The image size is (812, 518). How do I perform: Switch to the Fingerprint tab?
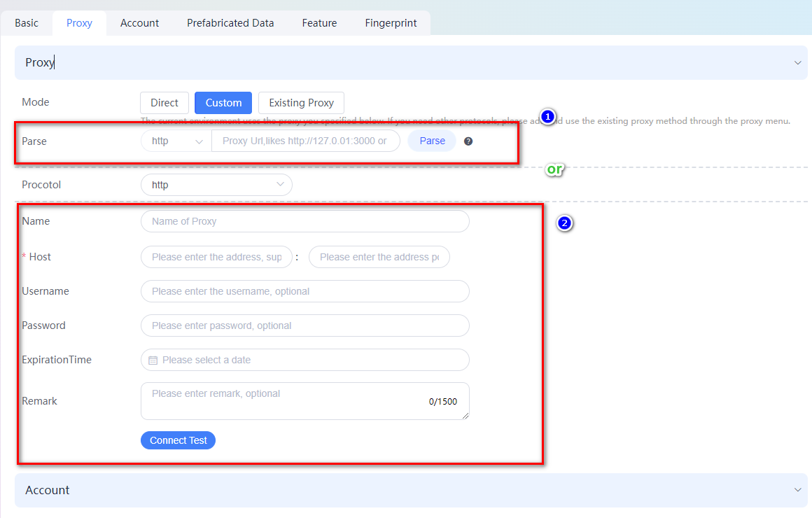[391, 23]
